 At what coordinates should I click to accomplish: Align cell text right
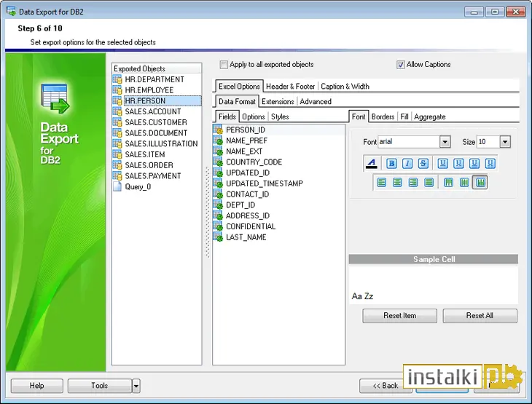[413, 183]
